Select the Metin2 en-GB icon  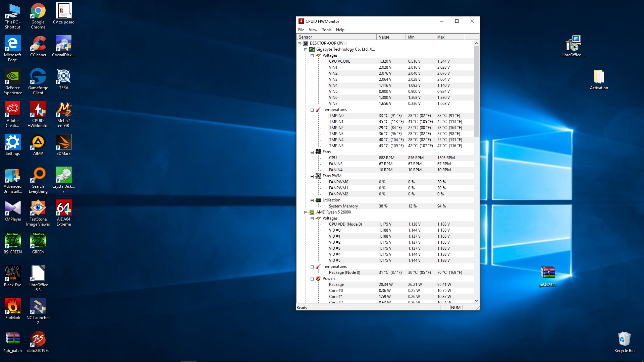pyautogui.click(x=64, y=114)
